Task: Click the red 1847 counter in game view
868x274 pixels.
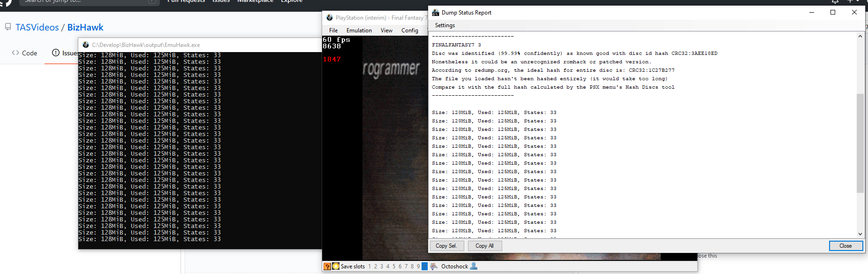Action: 332,60
